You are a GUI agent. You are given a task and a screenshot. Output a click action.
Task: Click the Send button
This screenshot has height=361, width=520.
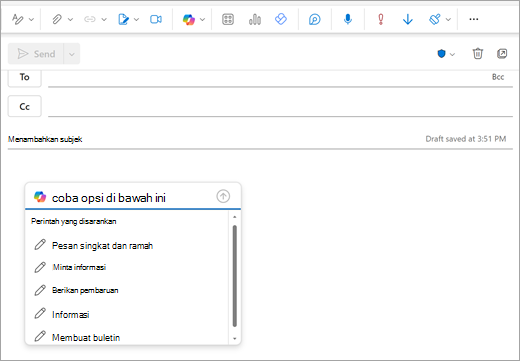point(36,54)
